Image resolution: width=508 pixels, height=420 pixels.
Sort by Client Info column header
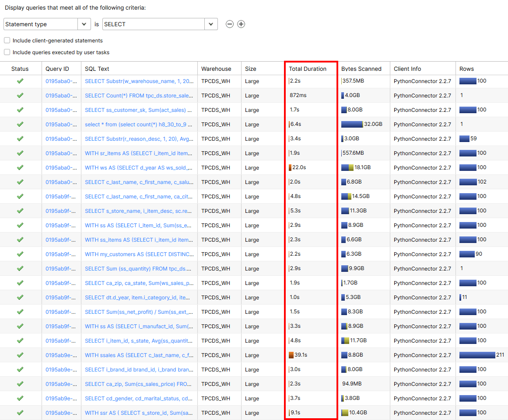pos(407,69)
